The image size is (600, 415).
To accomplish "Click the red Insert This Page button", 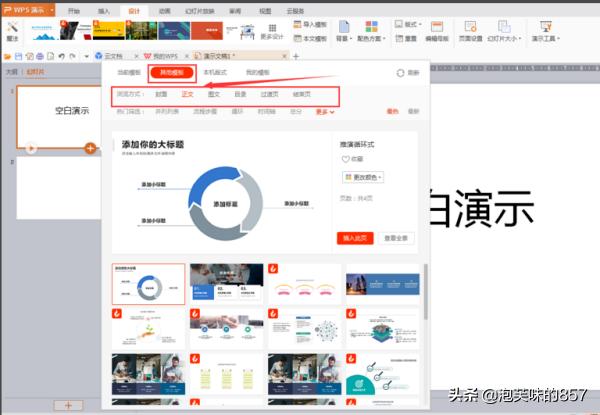I will pyautogui.click(x=355, y=238).
